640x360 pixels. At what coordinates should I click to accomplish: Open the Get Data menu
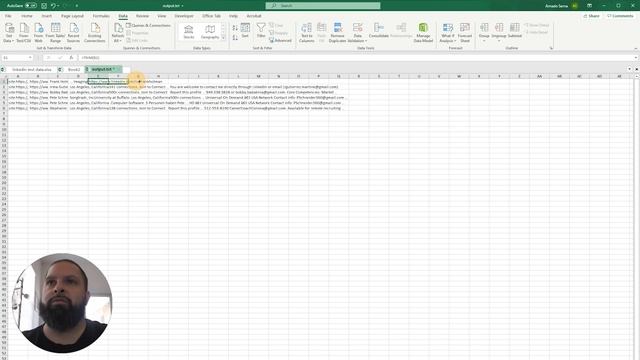pyautogui.click(x=9, y=33)
